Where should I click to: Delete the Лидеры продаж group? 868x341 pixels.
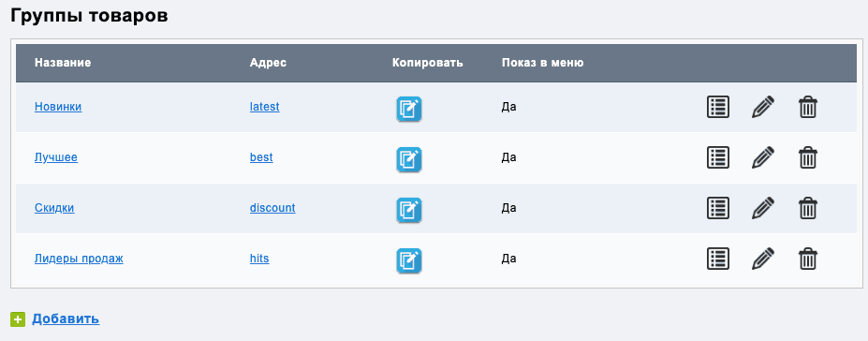coord(808,259)
